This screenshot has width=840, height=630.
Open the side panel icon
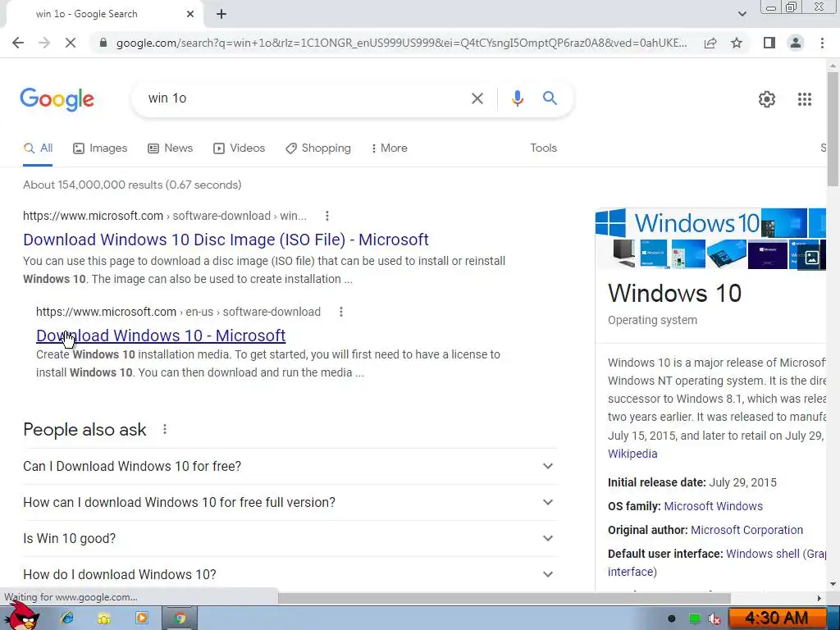(769, 43)
